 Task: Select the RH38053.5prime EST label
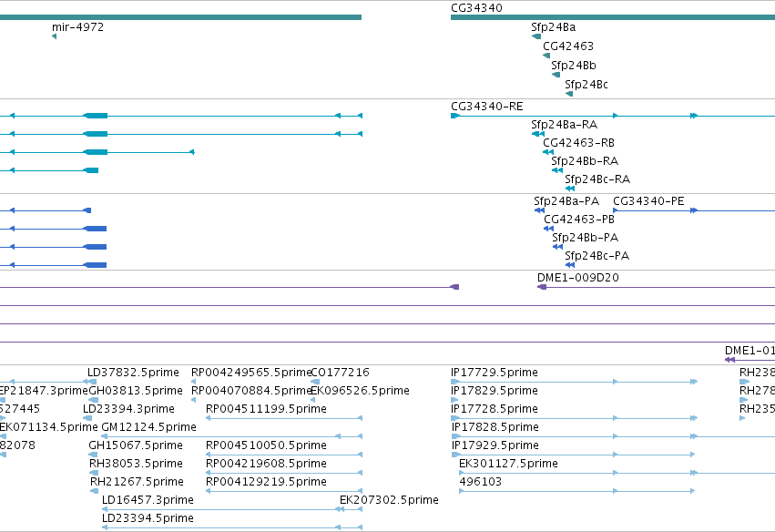(136, 465)
